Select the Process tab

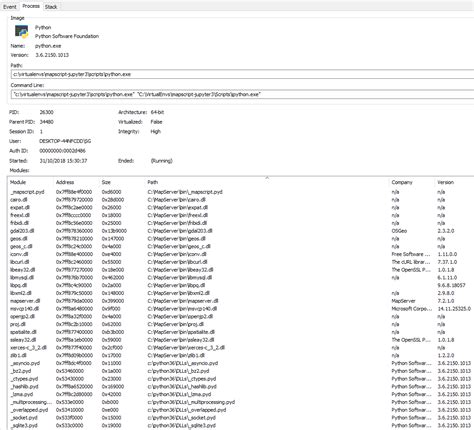pyautogui.click(x=31, y=6)
